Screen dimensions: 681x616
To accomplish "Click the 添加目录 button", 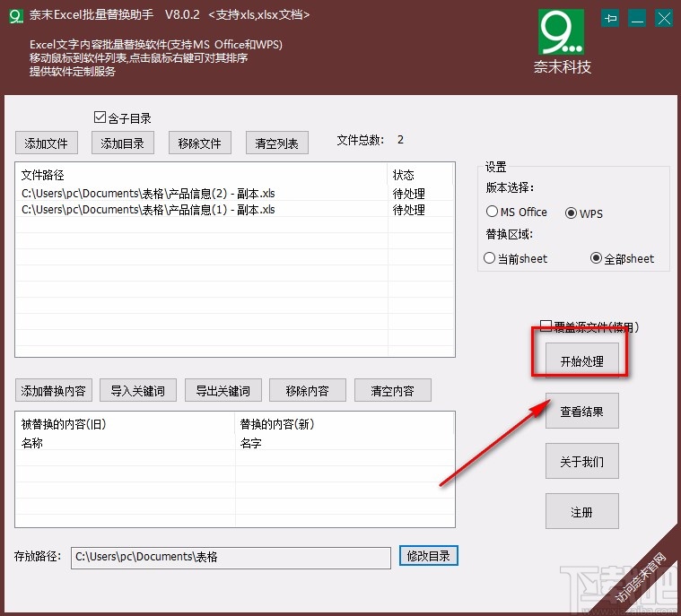I will [123, 143].
